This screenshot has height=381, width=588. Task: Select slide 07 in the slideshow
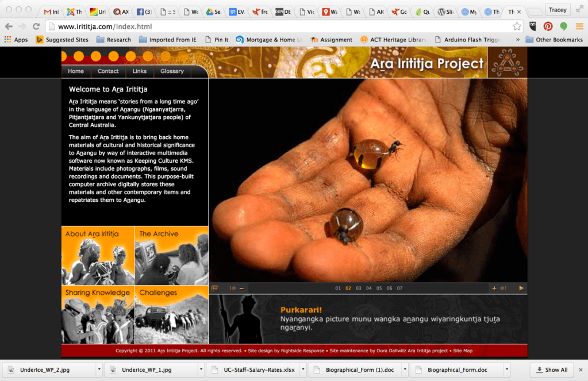click(399, 288)
